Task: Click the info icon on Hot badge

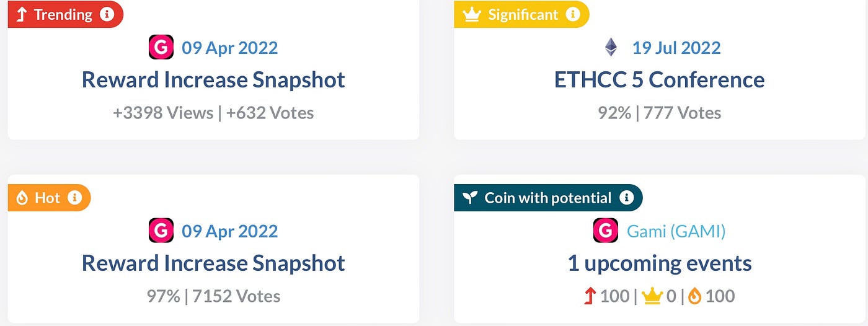Action: point(74,198)
